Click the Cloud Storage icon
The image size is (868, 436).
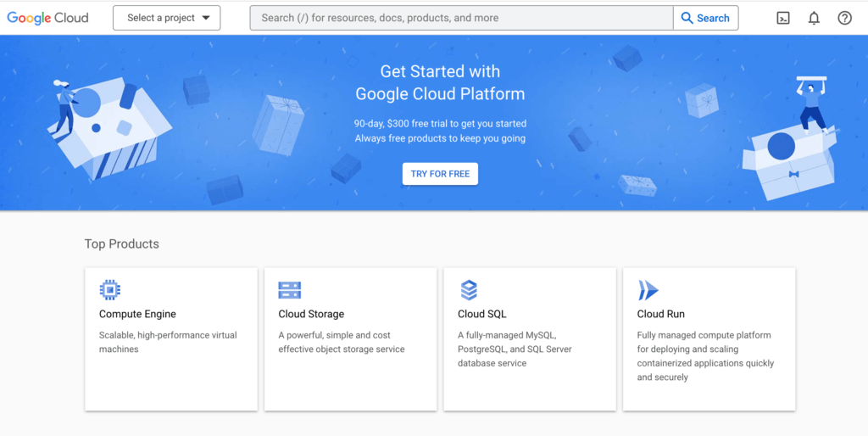pyautogui.click(x=289, y=290)
